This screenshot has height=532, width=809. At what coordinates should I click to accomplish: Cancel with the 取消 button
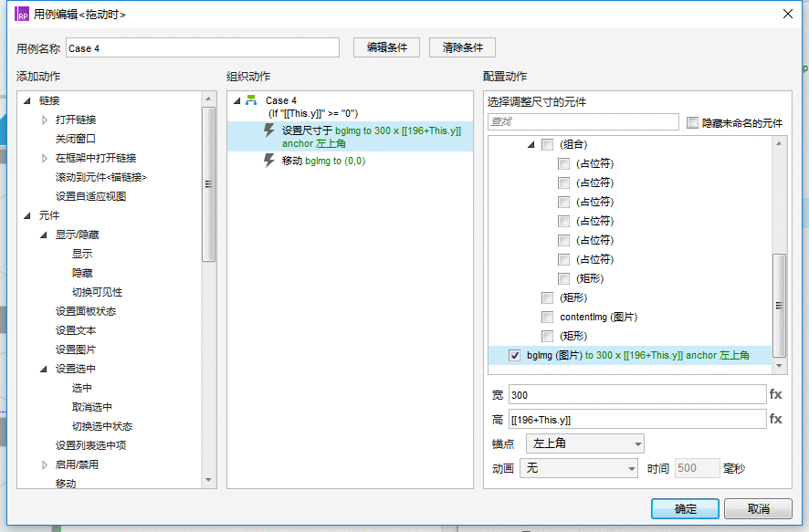click(x=758, y=508)
